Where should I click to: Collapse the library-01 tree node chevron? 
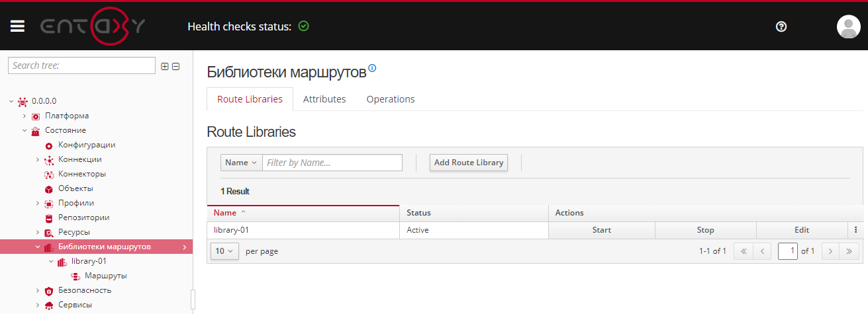(x=51, y=261)
